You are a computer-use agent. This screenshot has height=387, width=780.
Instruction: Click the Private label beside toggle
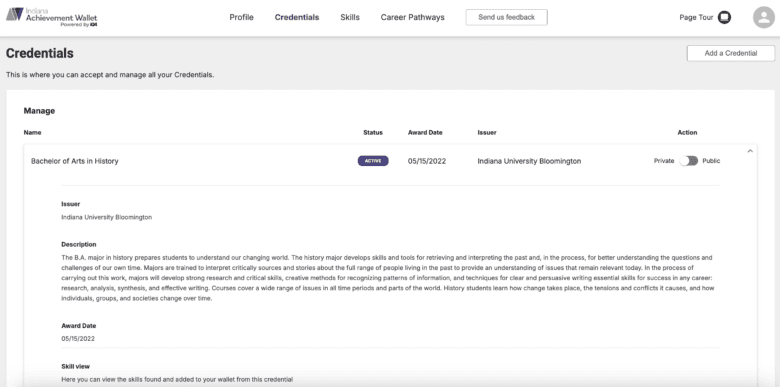click(664, 161)
